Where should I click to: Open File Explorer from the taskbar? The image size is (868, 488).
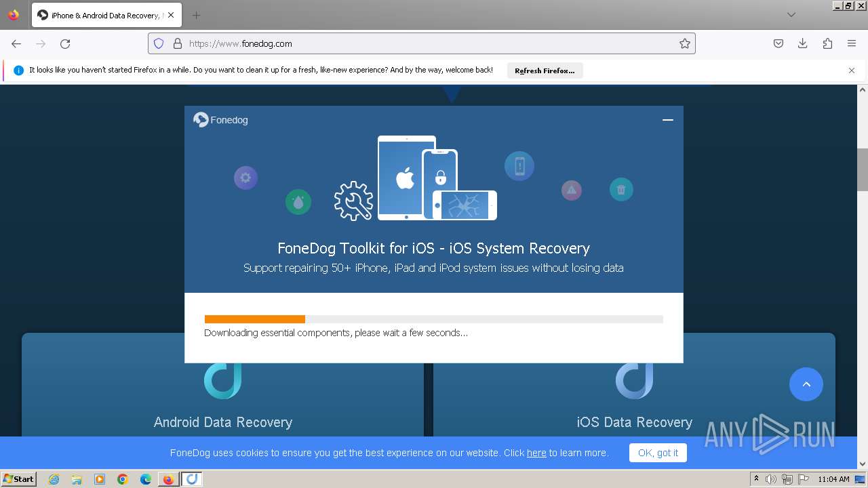tap(77, 479)
